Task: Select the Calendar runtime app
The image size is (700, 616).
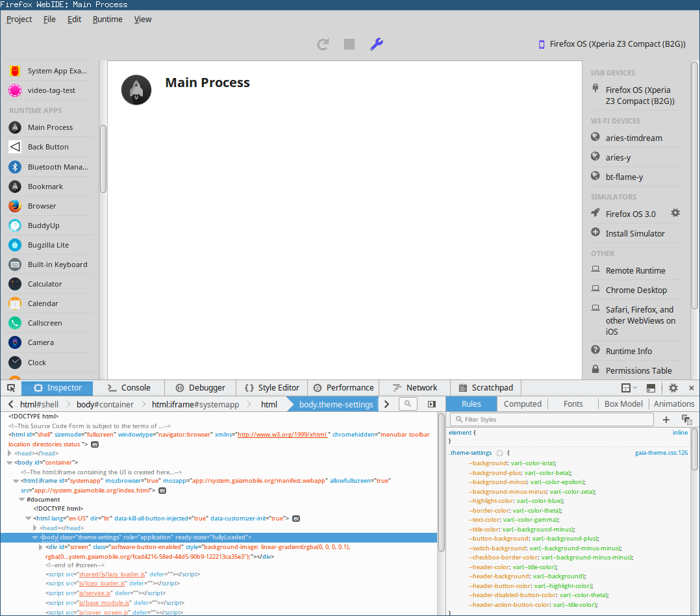Action: pyautogui.click(x=51, y=303)
